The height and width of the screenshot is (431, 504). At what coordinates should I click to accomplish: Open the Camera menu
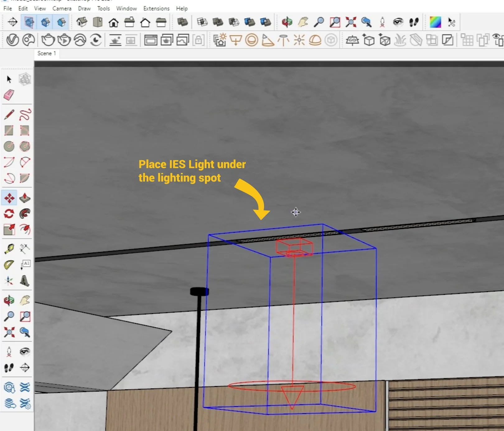[x=62, y=8]
